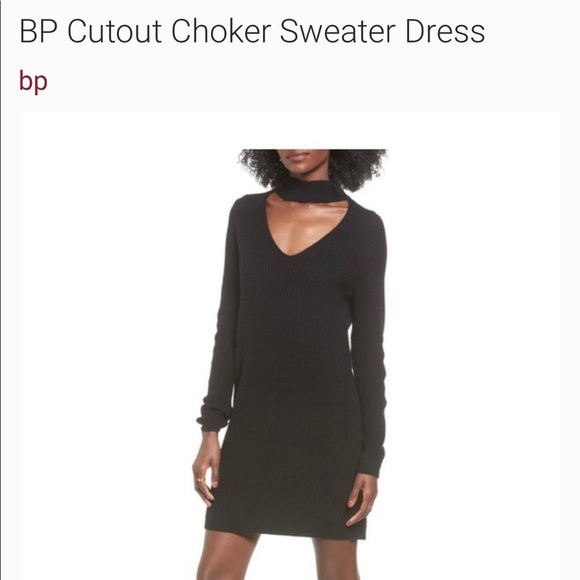Click the model's hand without the ring
Image resolution: width=580 pixels, height=580 pixels.
(x=362, y=499)
